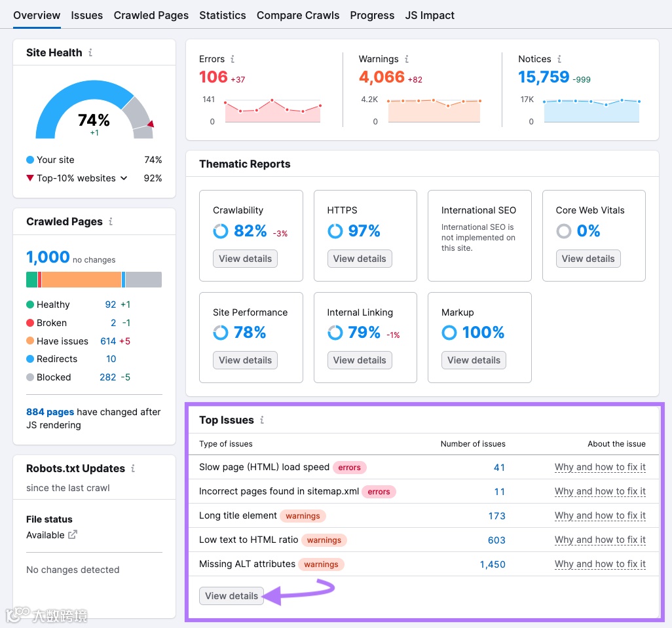Click View details under Top Issues

[231, 596]
